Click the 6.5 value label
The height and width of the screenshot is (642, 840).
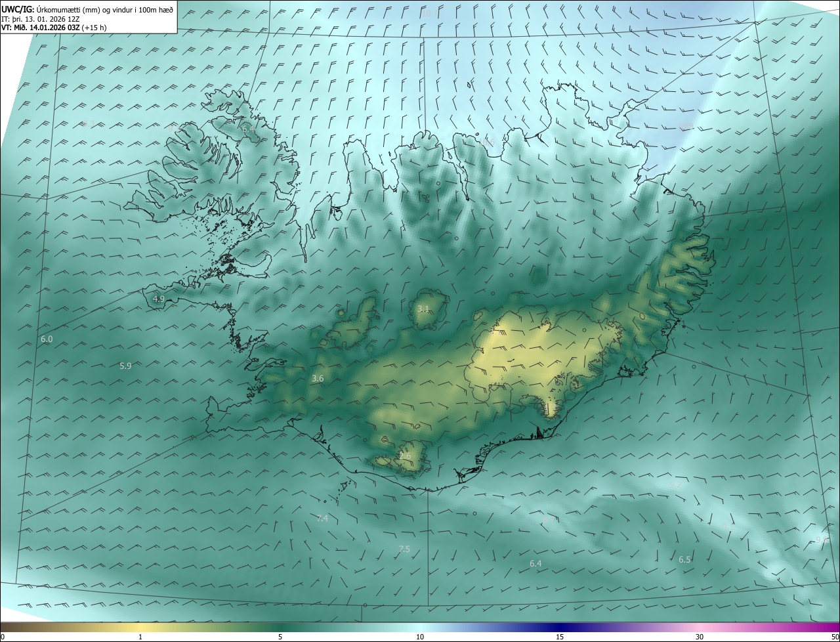pos(684,560)
